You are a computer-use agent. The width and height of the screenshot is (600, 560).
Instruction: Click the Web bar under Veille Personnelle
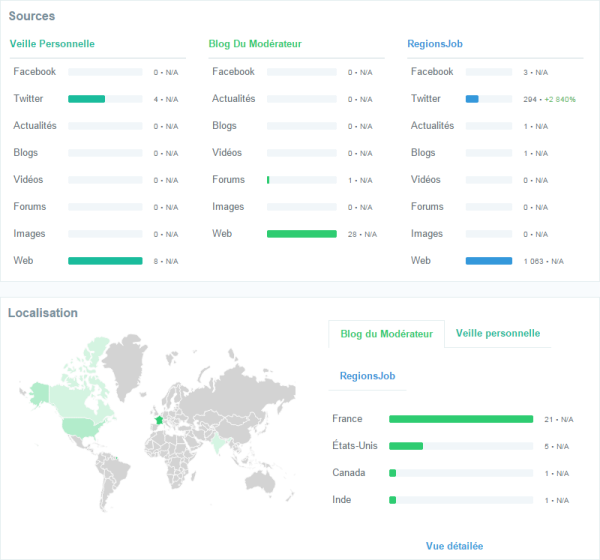(105, 261)
